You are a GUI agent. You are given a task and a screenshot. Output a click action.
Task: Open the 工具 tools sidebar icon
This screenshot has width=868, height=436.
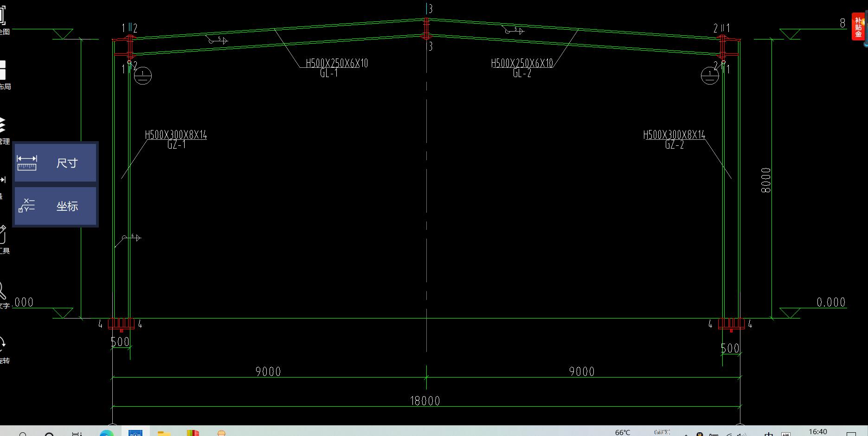tap(4, 240)
